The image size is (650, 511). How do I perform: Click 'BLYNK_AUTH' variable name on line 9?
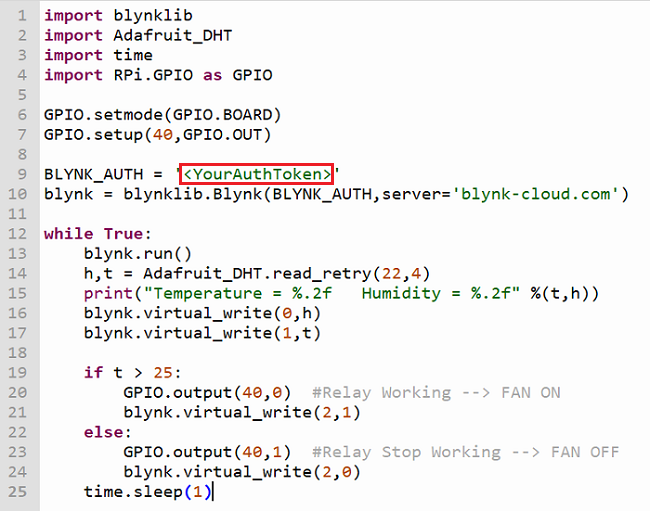(94, 174)
